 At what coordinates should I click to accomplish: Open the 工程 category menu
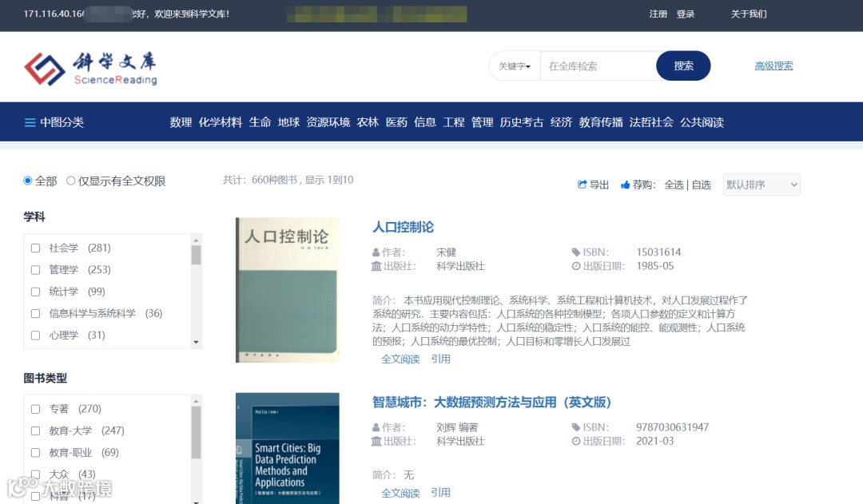(454, 122)
